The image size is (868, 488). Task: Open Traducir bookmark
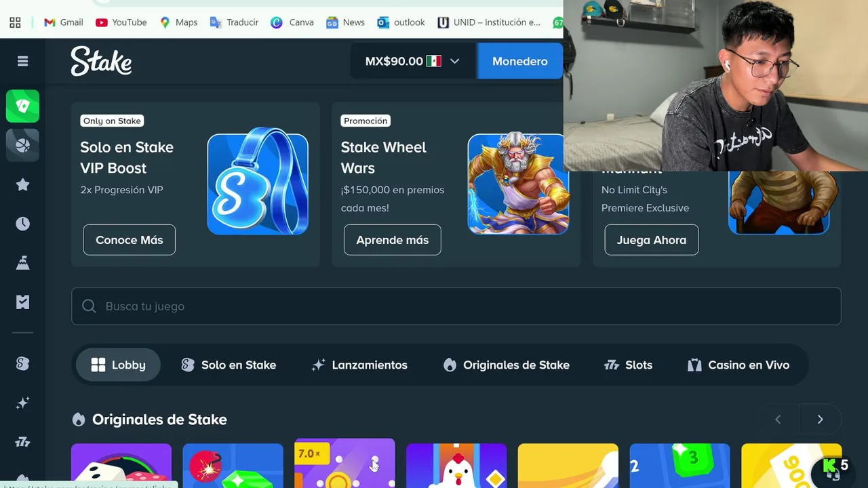[x=234, y=22]
